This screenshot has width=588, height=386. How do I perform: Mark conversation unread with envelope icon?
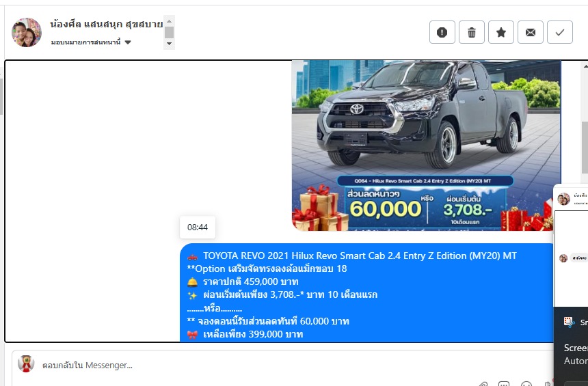(x=531, y=32)
